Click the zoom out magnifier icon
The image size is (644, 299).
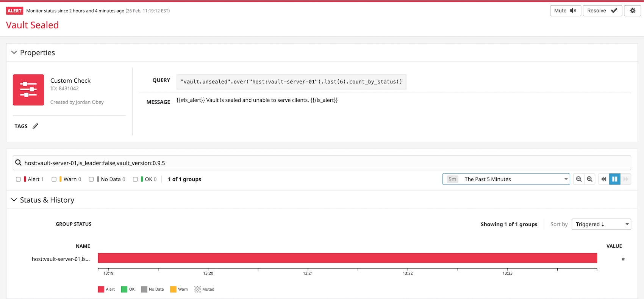point(578,179)
